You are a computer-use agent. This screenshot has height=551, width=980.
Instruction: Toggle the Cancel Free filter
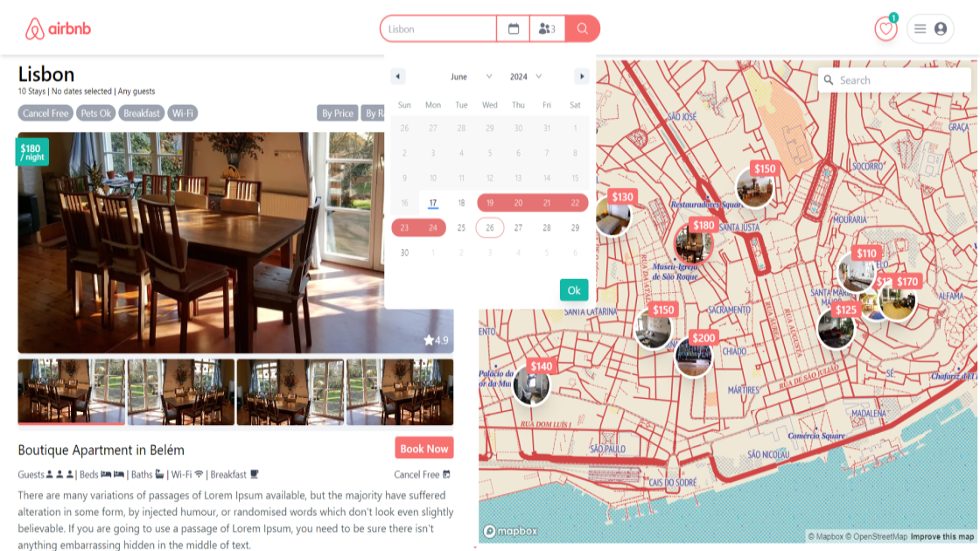pos(45,113)
